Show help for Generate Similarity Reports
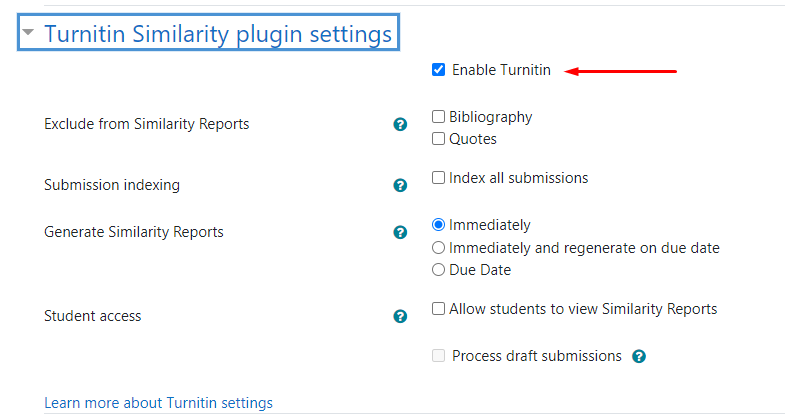785x414 pixels. (x=400, y=232)
